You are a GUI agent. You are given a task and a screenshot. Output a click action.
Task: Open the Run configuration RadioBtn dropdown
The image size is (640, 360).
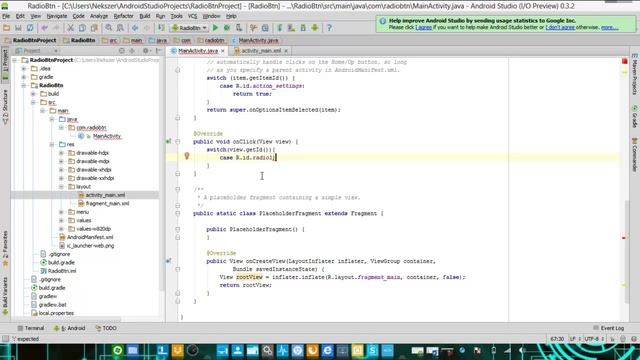pyautogui.click(x=189, y=28)
